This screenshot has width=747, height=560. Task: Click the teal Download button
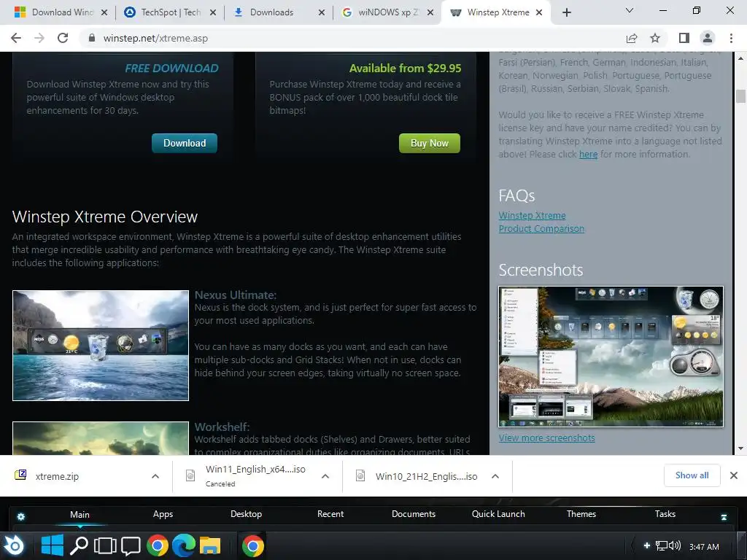[185, 144]
